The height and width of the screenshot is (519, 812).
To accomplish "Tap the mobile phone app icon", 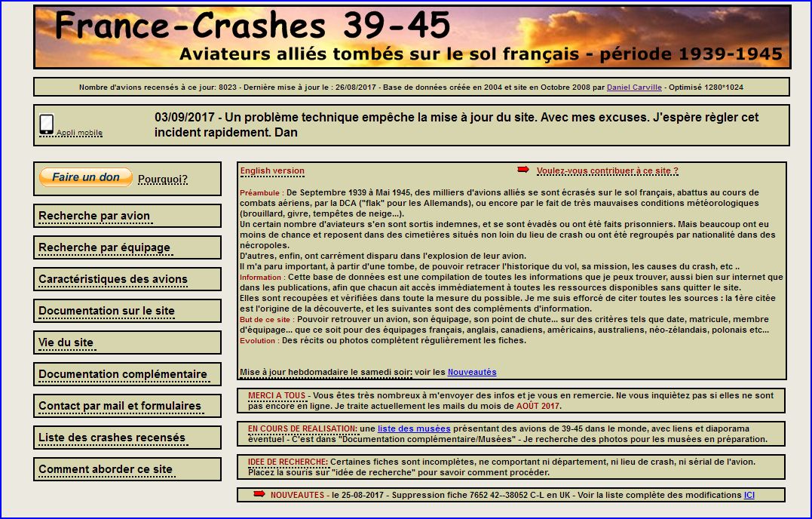I will pyautogui.click(x=47, y=124).
